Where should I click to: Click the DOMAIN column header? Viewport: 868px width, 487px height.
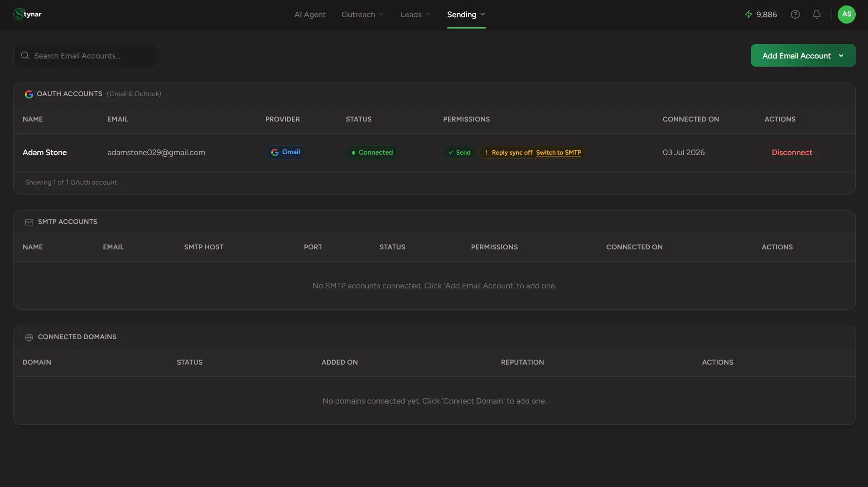37,362
